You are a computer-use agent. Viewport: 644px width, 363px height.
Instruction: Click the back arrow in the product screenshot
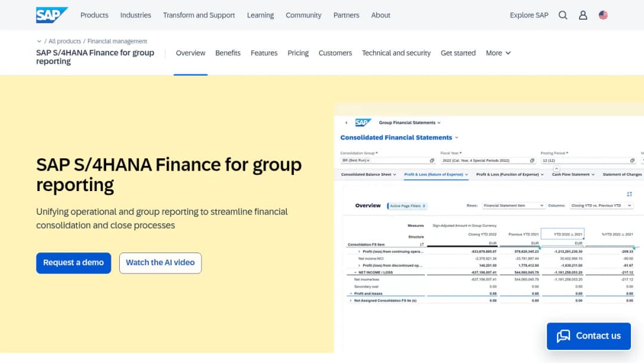[x=346, y=122]
